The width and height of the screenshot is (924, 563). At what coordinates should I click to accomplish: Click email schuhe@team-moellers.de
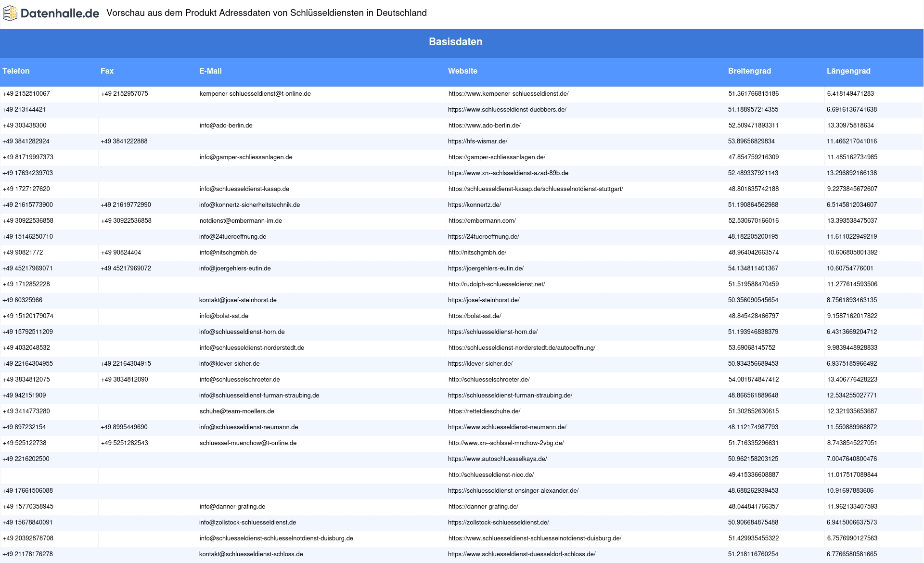point(237,411)
